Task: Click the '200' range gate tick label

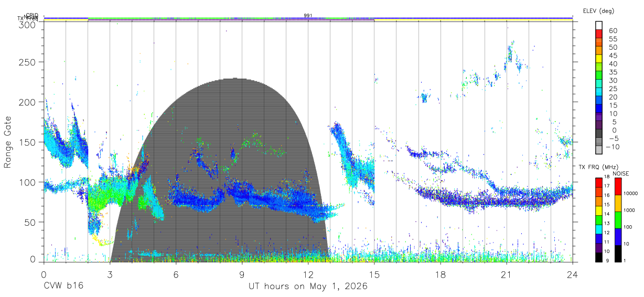Action: [28, 102]
